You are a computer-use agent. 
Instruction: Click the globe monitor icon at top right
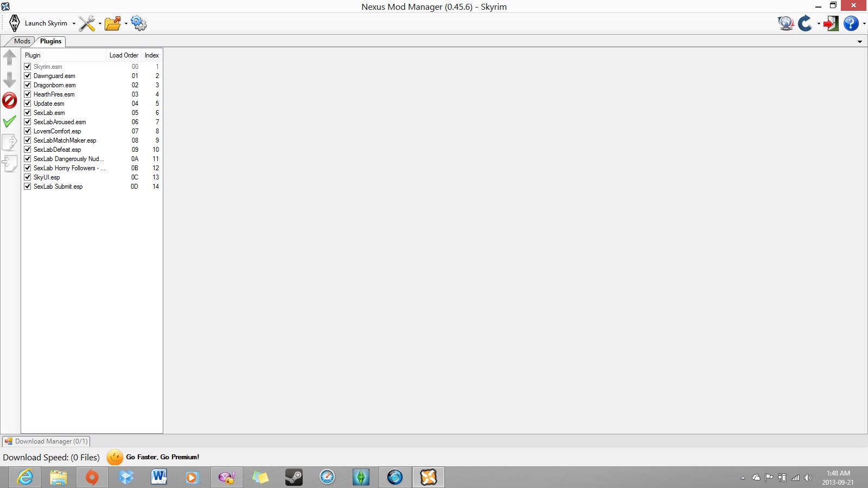pyautogui.click(x=786, y=23)
